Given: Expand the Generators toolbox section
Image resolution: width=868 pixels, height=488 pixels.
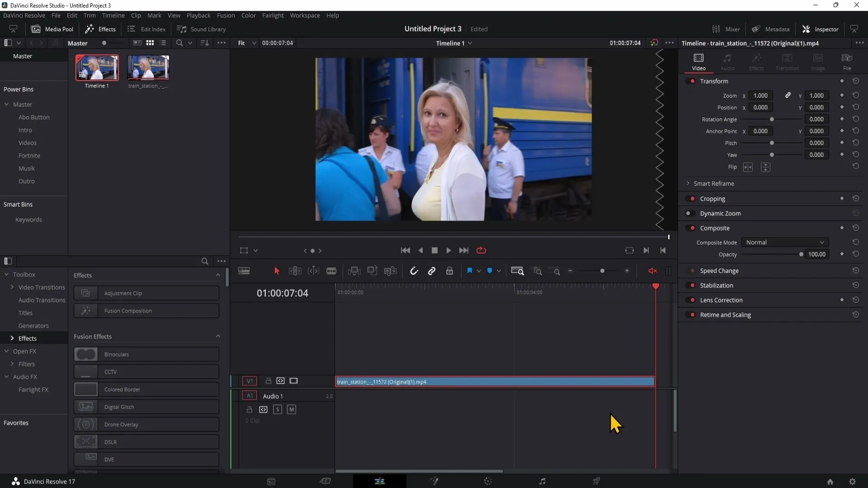Looking at the screenshot, I should [x=33, y=325].
